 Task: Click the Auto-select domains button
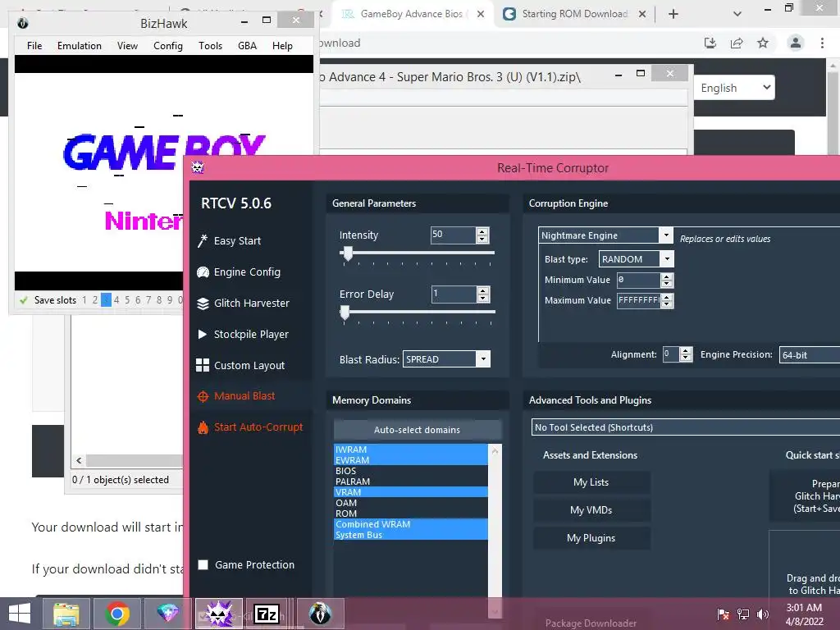click(x=417, y=430)
